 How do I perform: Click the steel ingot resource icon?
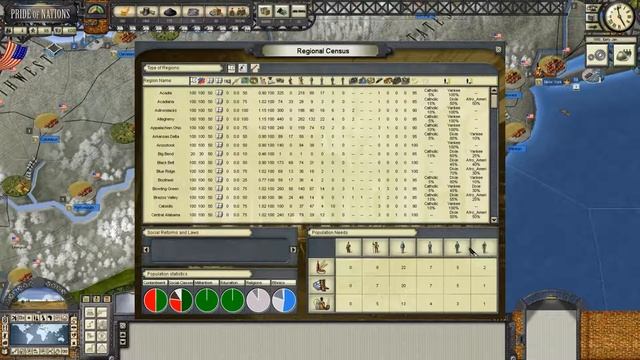192,11
